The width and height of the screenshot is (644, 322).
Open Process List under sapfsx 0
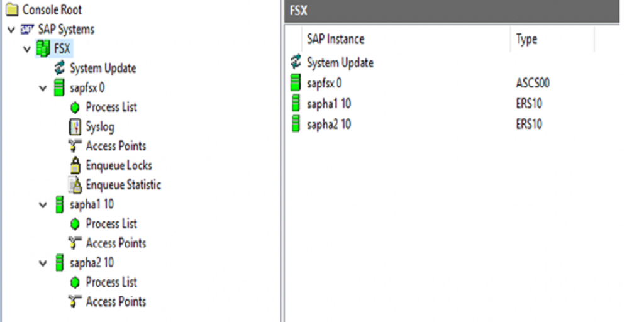point(111,107)
